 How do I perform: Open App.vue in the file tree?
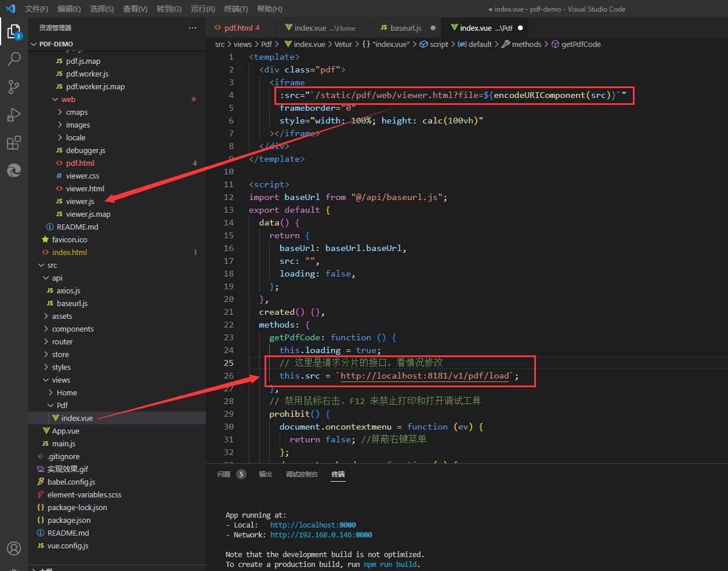coord(117,431)
